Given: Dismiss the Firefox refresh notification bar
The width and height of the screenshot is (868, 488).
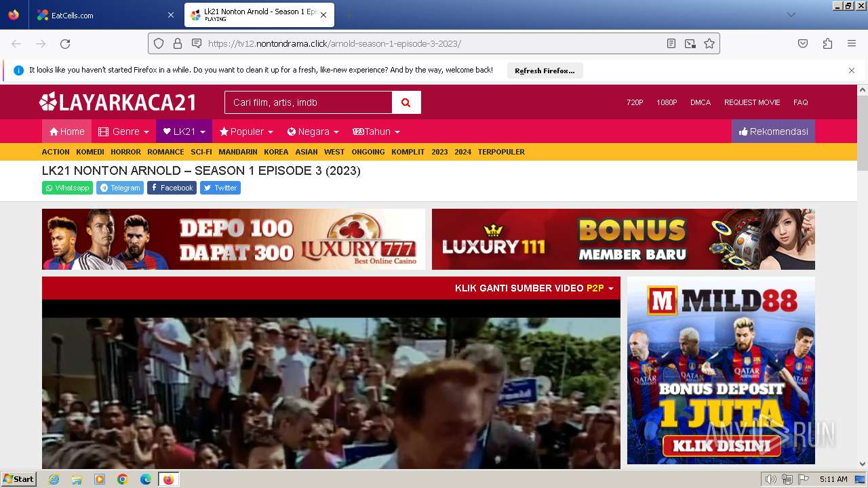Looking at the screenshot, I should pos(852,70).
